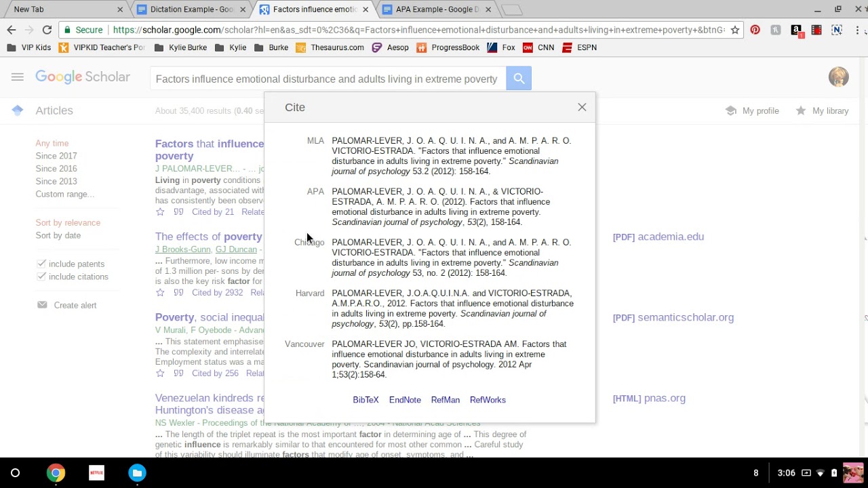Open Custom range filter
The height and width of the screenshot is (488, 868).
(x=65, y=195)
